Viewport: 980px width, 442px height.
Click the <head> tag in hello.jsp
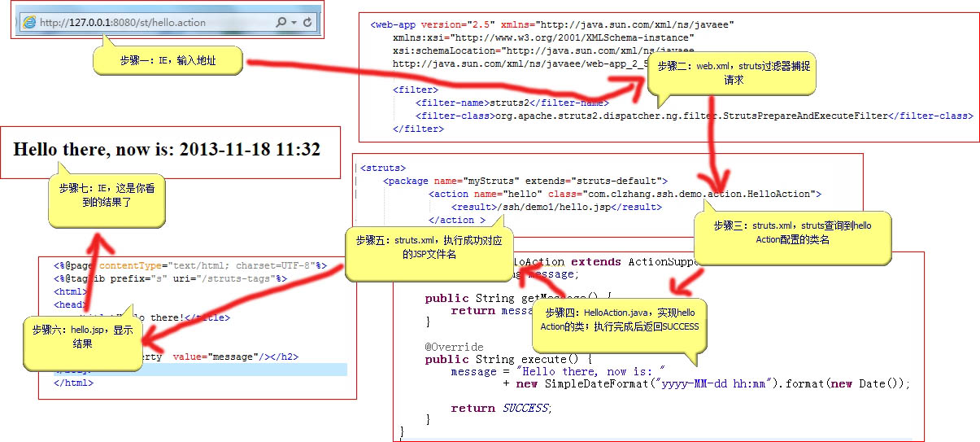pyautogui.click(x=68, y=304)
